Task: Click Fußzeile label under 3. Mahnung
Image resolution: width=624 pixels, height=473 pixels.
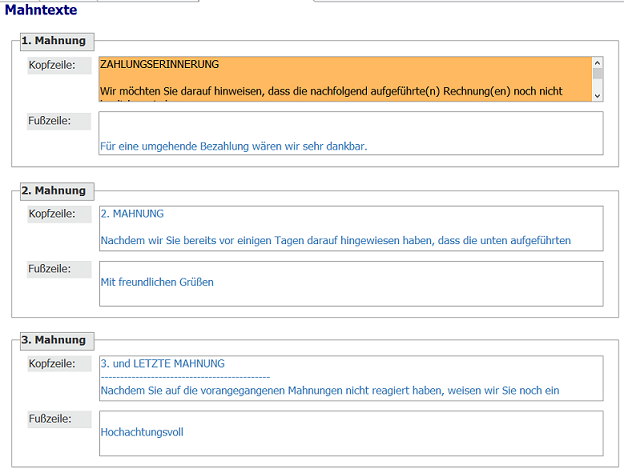Action: pyautogui.click(x=59, y=419)
